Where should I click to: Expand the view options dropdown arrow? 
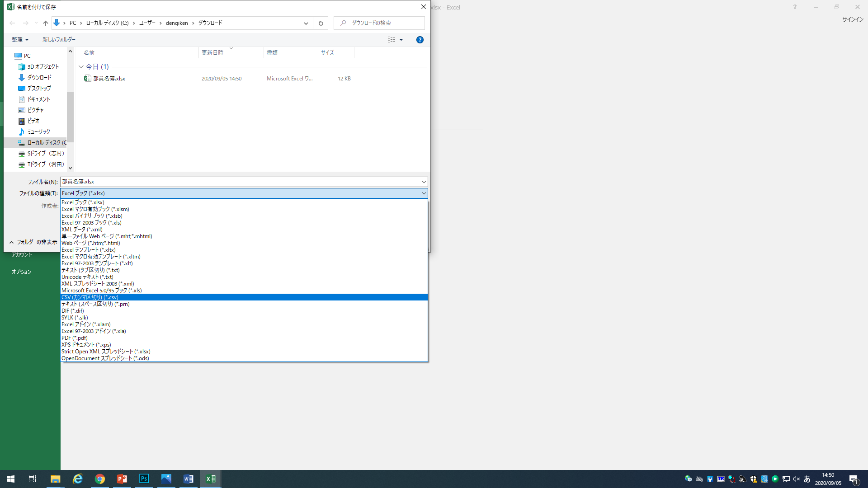coord(401,40)
